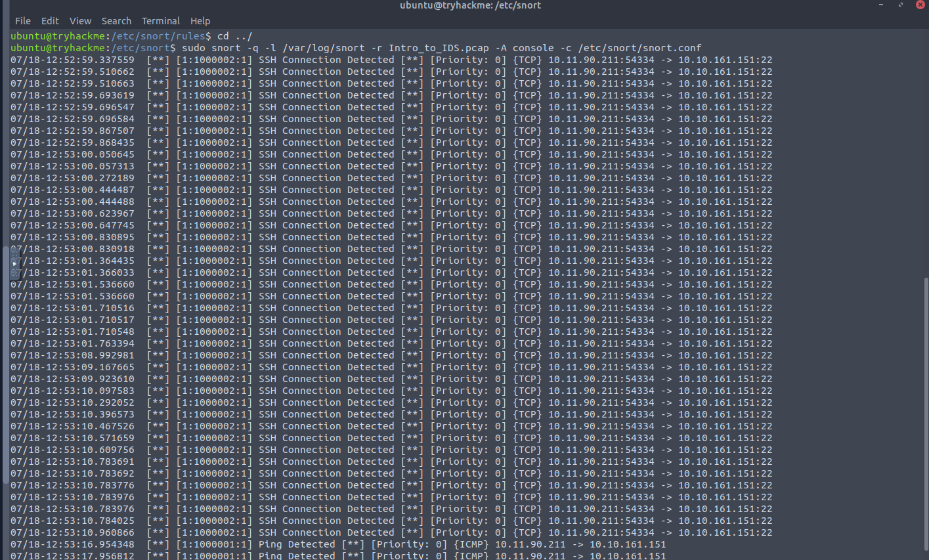This screenshot has height=560, width=929.
Task: Click timestamp 07/18-12:53:10.396573
Action: pyautogui.click(x=72, y=414)
